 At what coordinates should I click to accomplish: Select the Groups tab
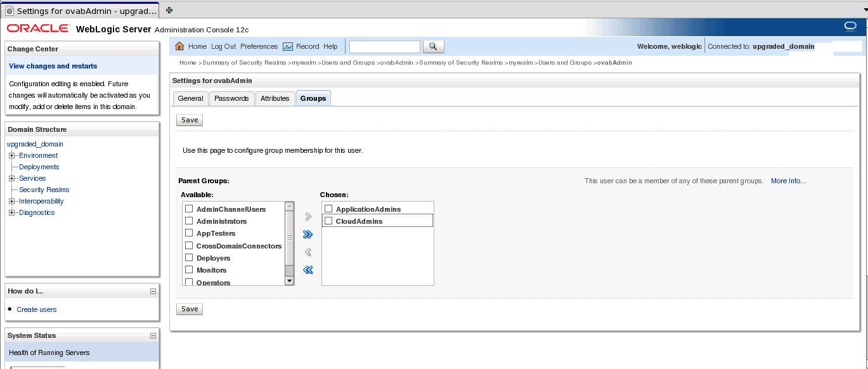(313, 98)
